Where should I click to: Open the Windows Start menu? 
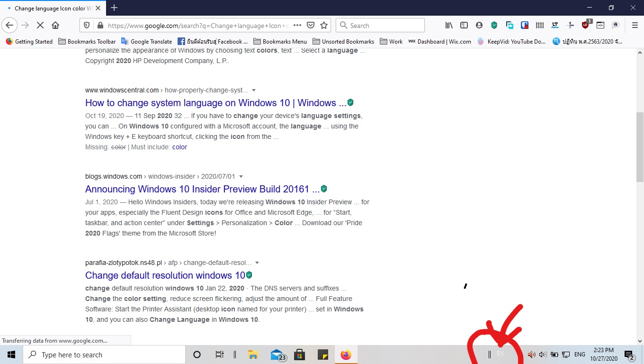click(11, 355)
